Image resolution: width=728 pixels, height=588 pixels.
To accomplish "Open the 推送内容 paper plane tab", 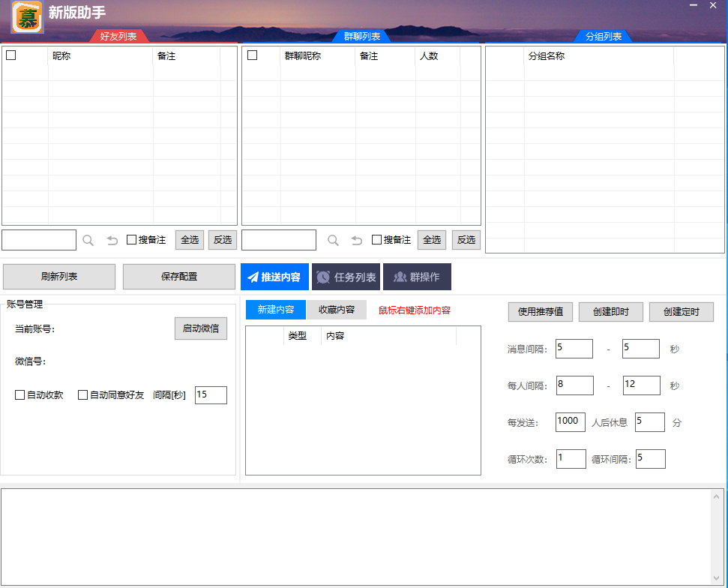I will [x=274, y=277].
